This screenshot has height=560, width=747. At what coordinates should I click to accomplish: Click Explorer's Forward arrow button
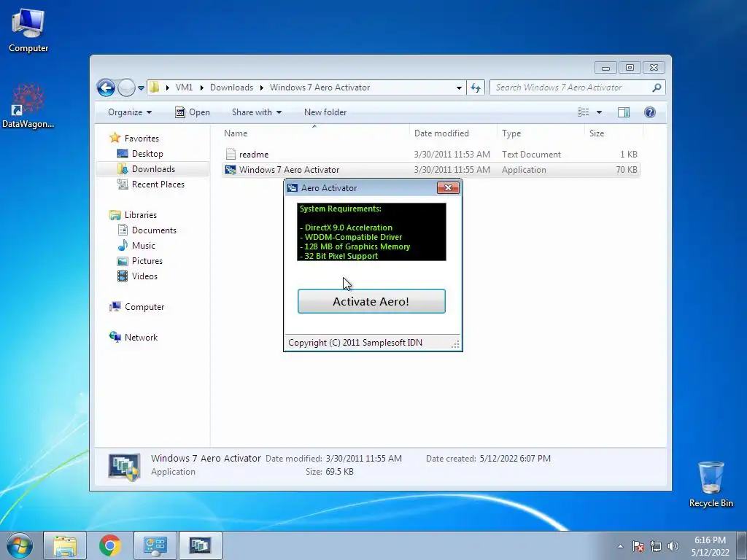(126, 87)
